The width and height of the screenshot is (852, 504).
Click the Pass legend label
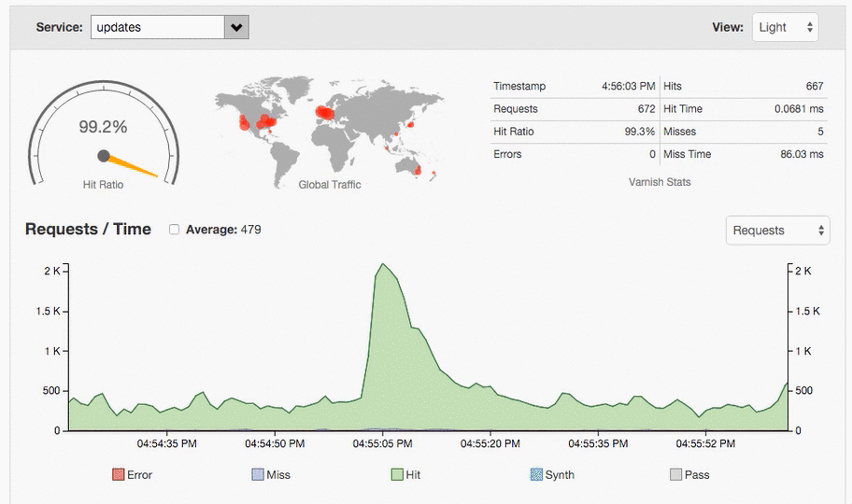click(697, 475)
